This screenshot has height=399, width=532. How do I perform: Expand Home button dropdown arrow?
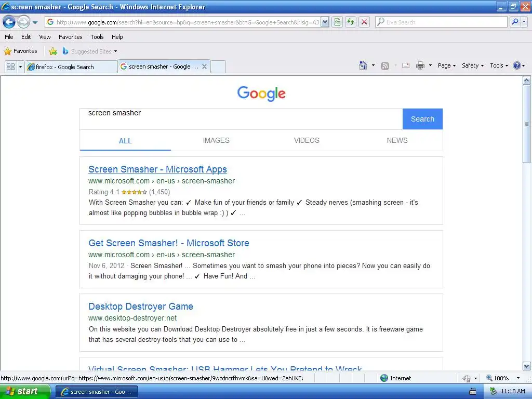point(373,65)
